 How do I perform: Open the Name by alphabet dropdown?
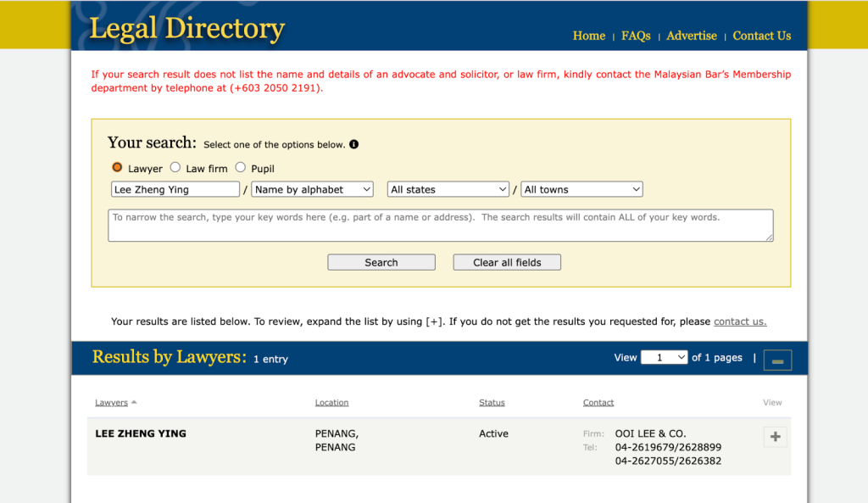point(312,189)
